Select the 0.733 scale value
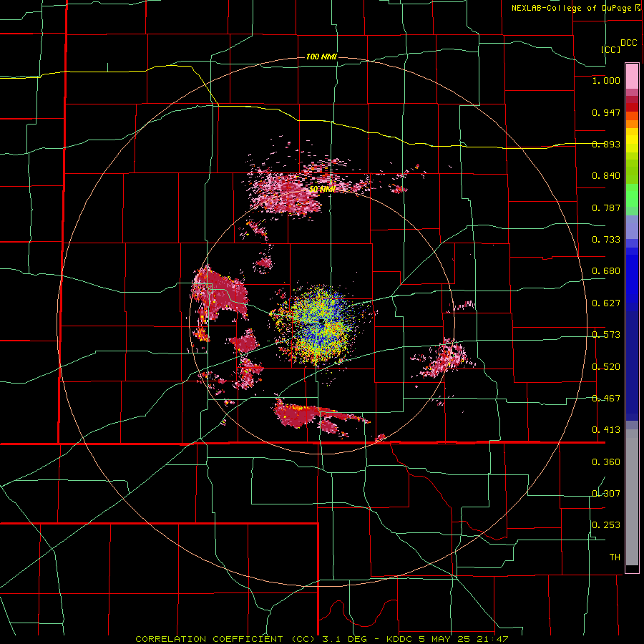 [606, 240]
